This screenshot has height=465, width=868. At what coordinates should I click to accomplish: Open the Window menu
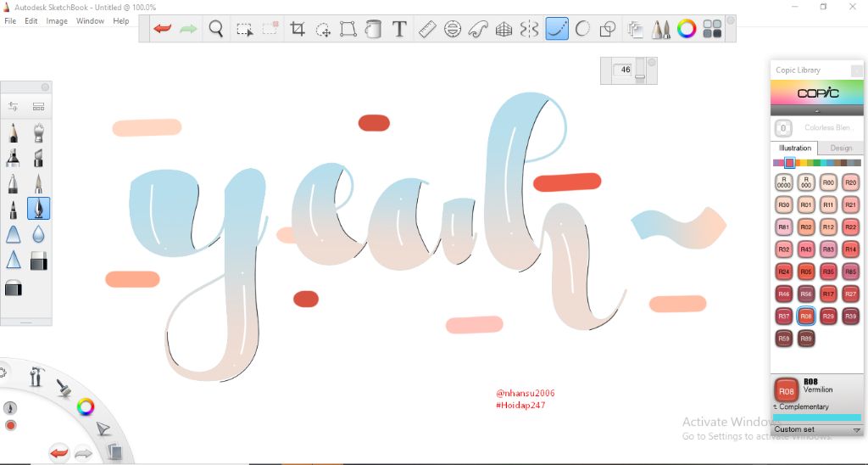pos(90,21)
